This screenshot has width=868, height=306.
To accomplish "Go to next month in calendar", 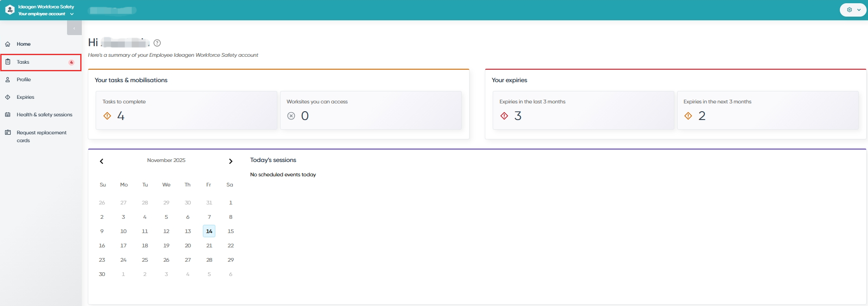I will click(231, 161).
